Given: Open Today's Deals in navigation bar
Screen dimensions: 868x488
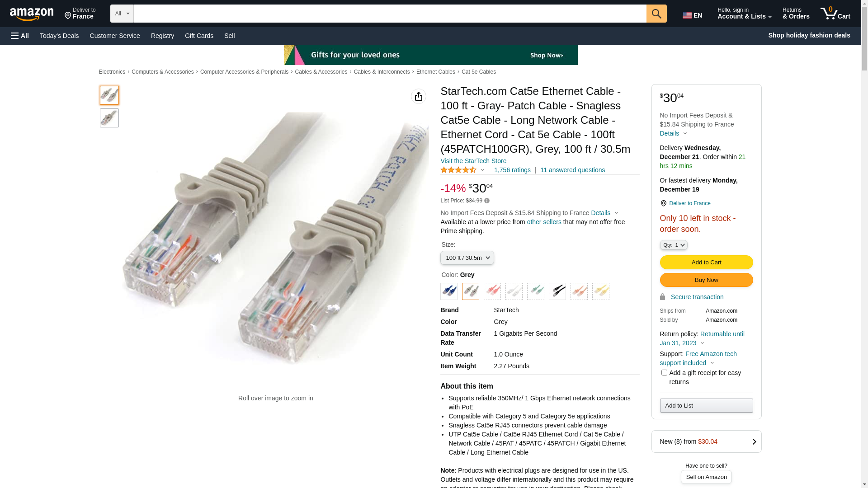Looking at the screenshot, I should pos(59,36).
